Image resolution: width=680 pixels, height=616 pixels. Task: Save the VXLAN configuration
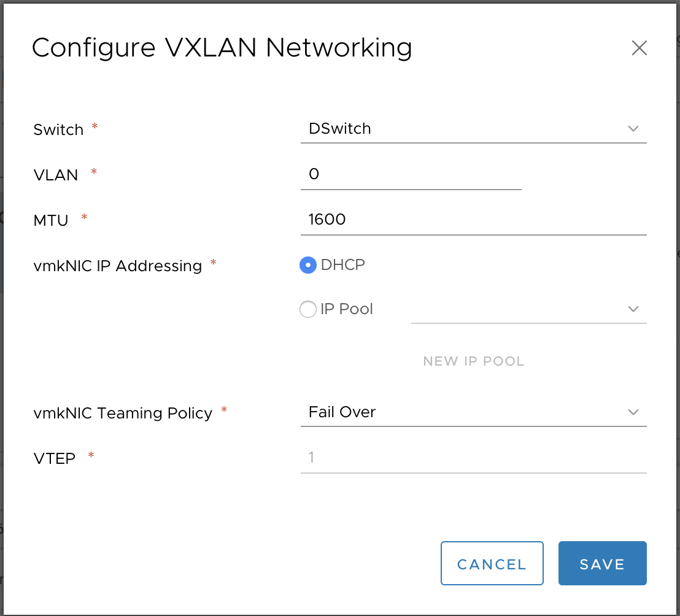[602, 563]
